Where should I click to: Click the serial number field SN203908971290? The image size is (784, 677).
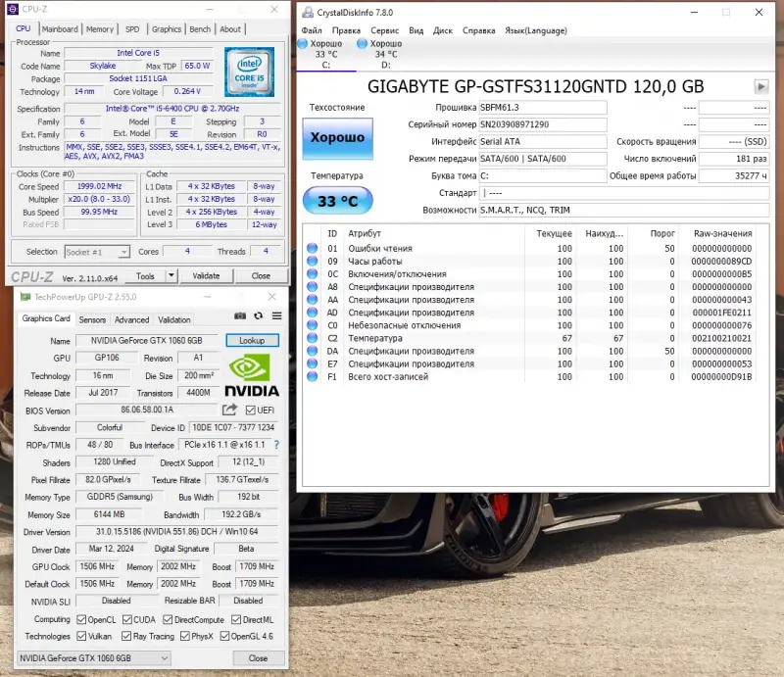coord(543,124)
